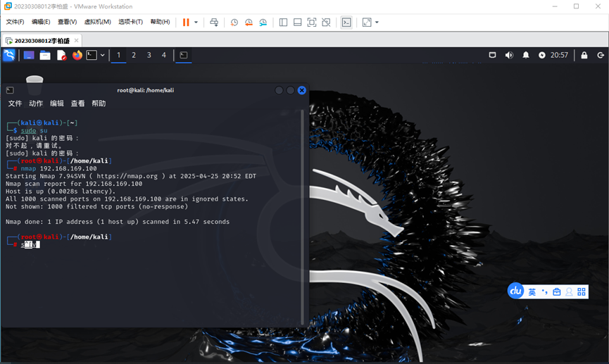
Task: Pause the virtual machine
Action: click(186, 22)
